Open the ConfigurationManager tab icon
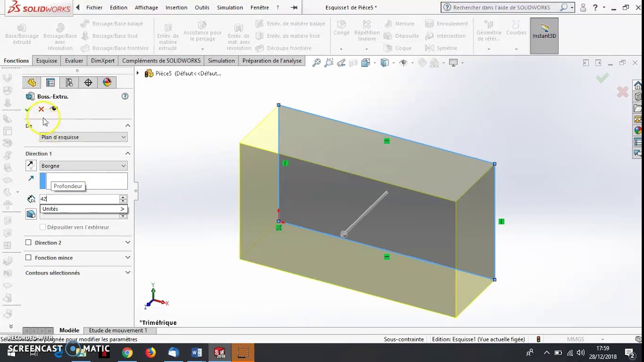Viewport: 644px width, 362px height. click(69, 82)
